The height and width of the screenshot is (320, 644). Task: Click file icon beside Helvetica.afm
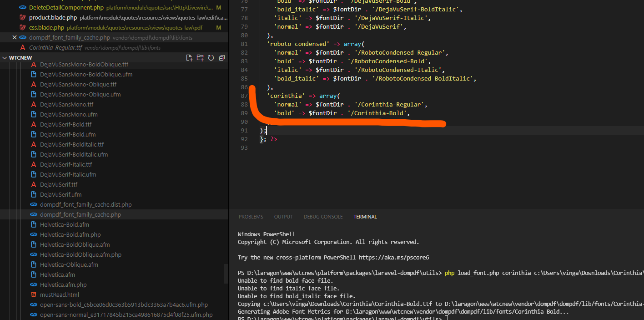[x=33, y=274]
